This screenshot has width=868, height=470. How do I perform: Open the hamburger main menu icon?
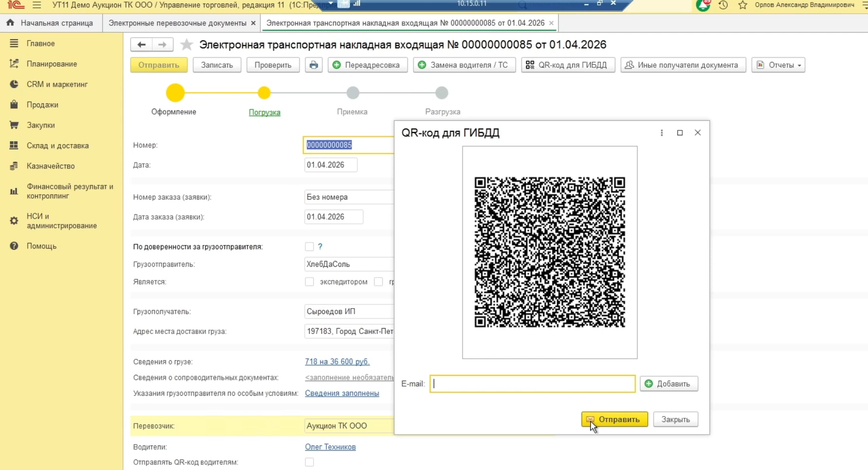(37, 5)
